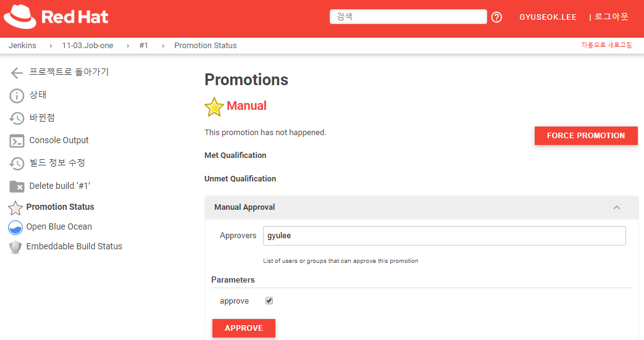Click the Manual promotion heading link

[246, 106]
